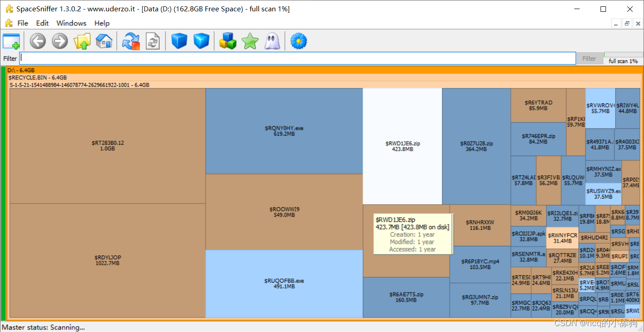Select the $RECYCLE.BIN - 6.4GB header bar
This screenshot has height=332, width=644.
tap(325, 78)
